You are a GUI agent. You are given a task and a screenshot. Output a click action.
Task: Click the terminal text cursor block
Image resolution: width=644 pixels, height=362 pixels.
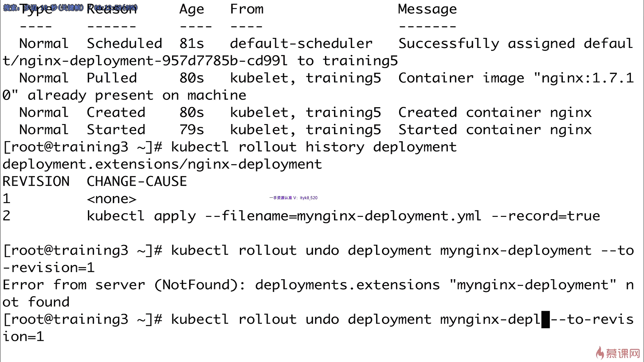546,319
